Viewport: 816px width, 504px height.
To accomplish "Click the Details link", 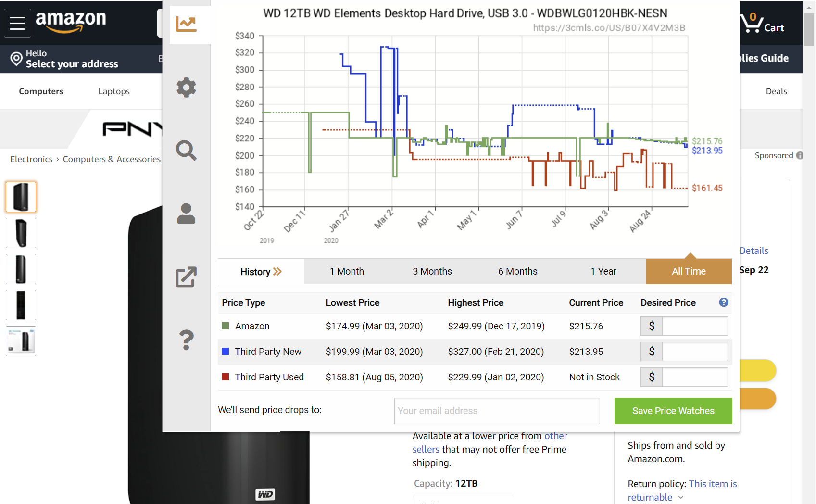I will 753,251.
